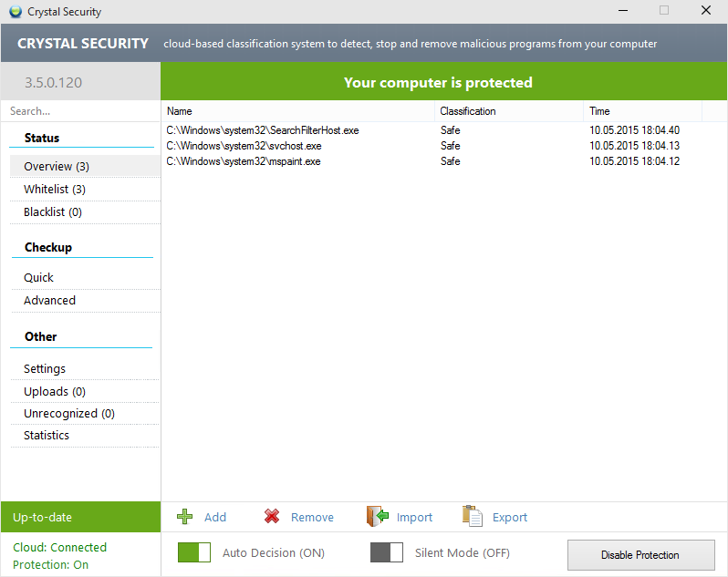
Task: Open the Overview (3) section
Action: [57, 167]
